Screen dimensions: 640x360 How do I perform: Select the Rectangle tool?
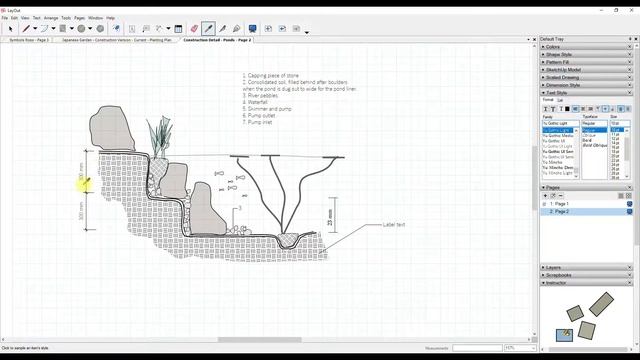coord(63,29)
